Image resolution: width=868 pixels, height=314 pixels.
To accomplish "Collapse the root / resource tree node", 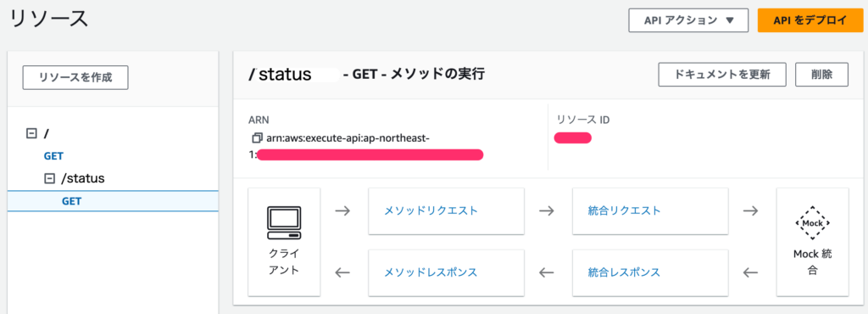I will 31,133.
